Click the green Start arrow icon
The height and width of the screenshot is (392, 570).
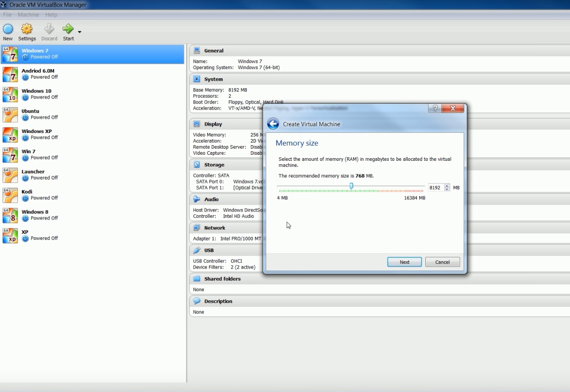[x=68, y=29]
